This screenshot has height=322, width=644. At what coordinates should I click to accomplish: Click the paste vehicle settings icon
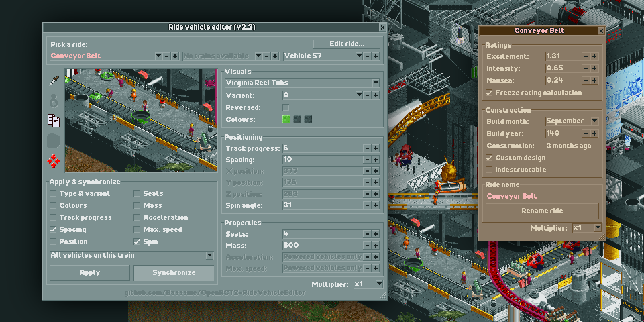tap(54, 141)
